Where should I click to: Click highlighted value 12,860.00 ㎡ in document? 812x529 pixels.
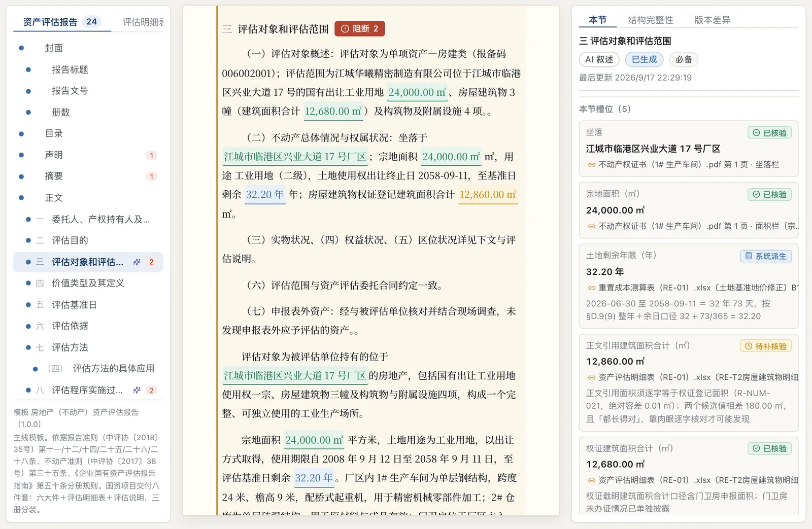tap(488, 195)
